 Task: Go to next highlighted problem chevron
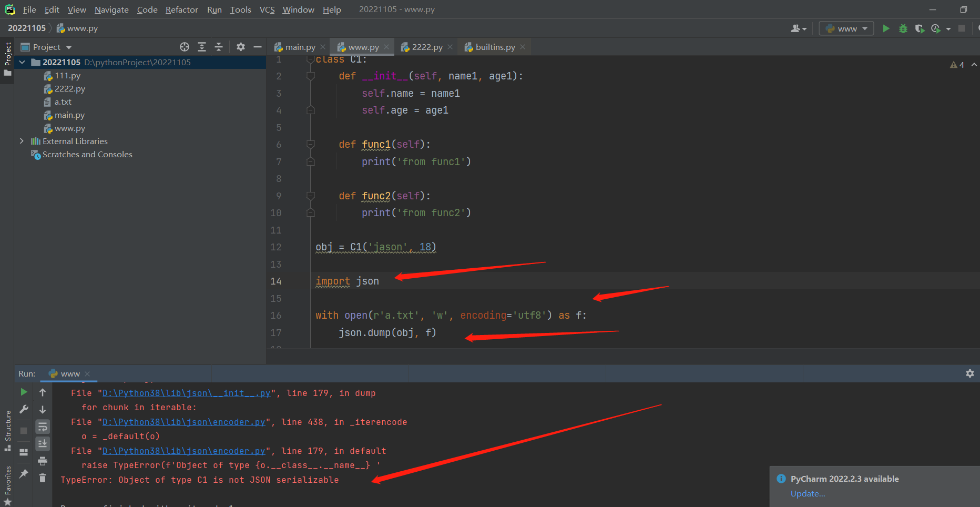974,65
